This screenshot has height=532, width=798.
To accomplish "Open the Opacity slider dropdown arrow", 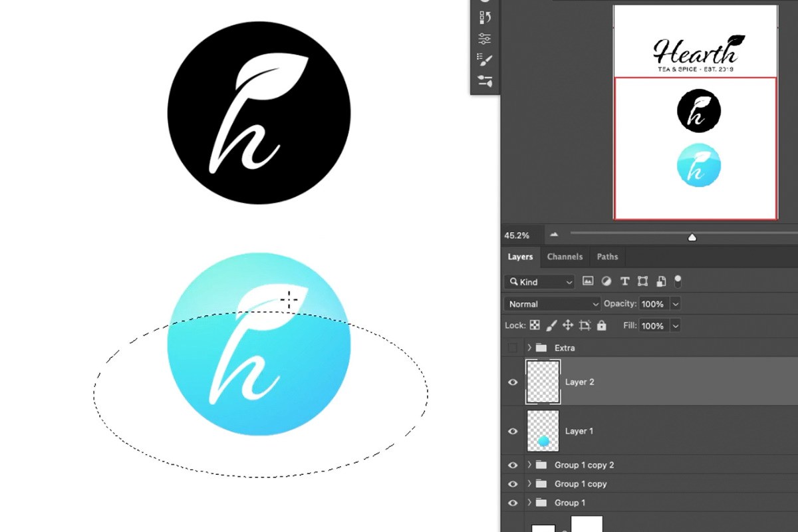I will (676, 304).
